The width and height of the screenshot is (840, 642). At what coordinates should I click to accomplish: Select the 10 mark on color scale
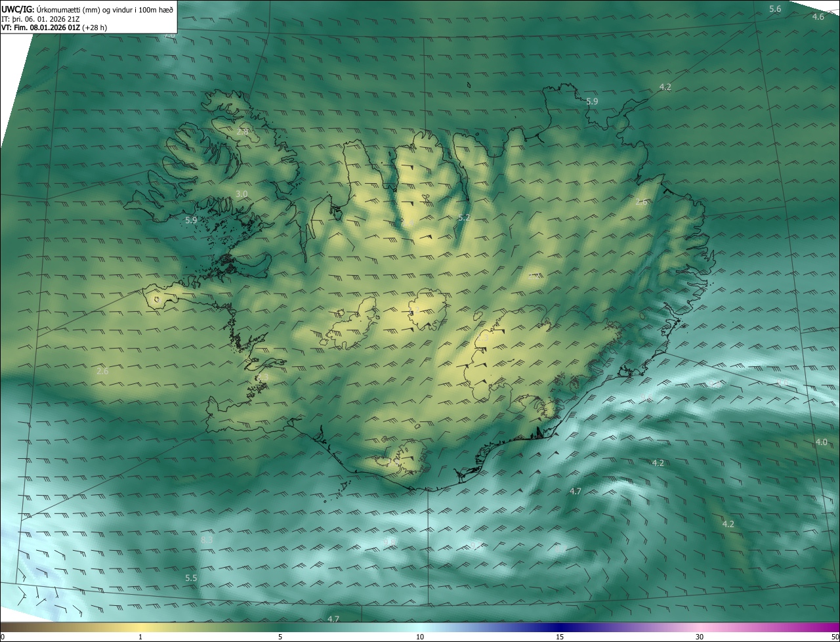(420, 637)
